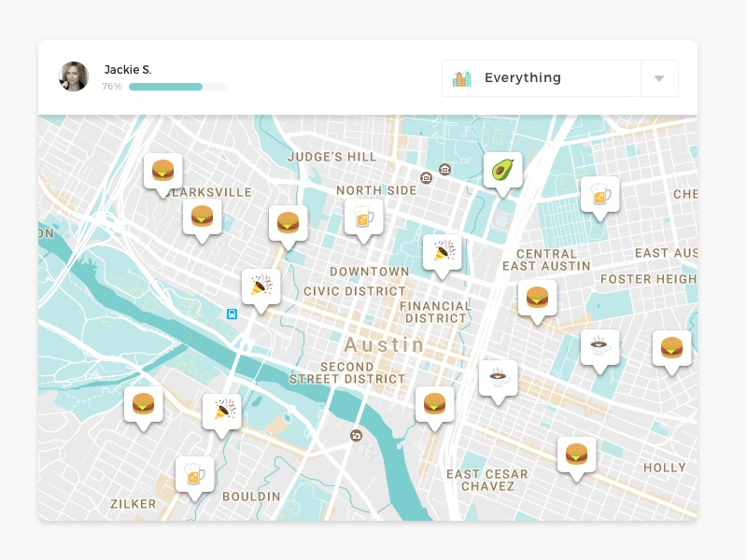Screen dimensions: 747x560
Task: Open the Everything category dropdown
Action: pos(560,78)
